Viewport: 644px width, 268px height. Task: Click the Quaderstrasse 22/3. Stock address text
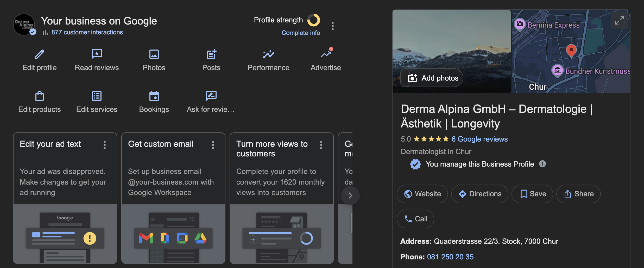pos(496,241)
